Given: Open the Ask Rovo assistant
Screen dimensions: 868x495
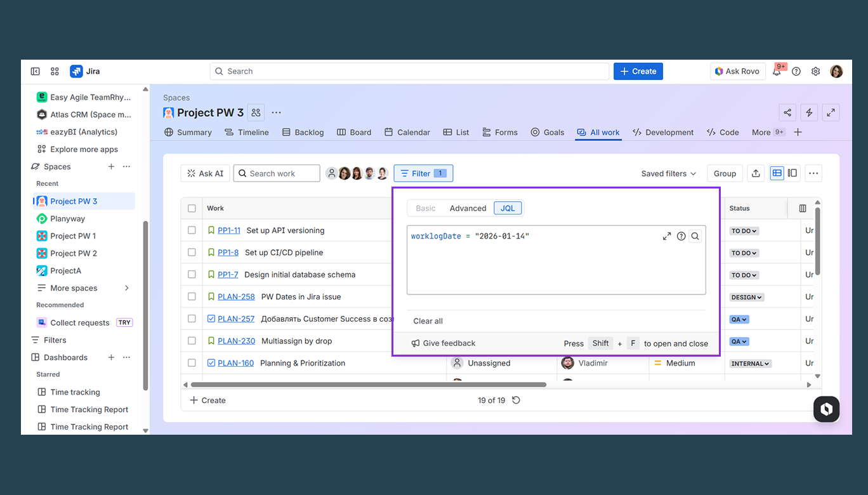Looking at the screenshot, I should [x=737, y=71].
